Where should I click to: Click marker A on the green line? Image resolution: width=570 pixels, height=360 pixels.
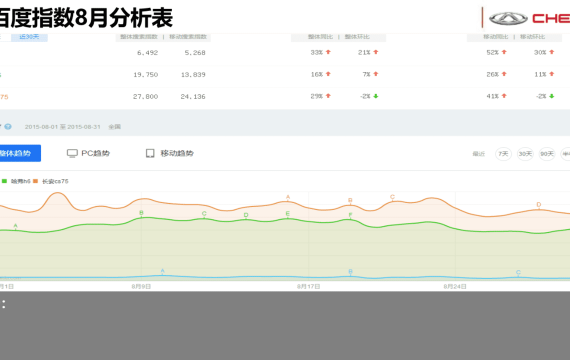tap(16, 226)
